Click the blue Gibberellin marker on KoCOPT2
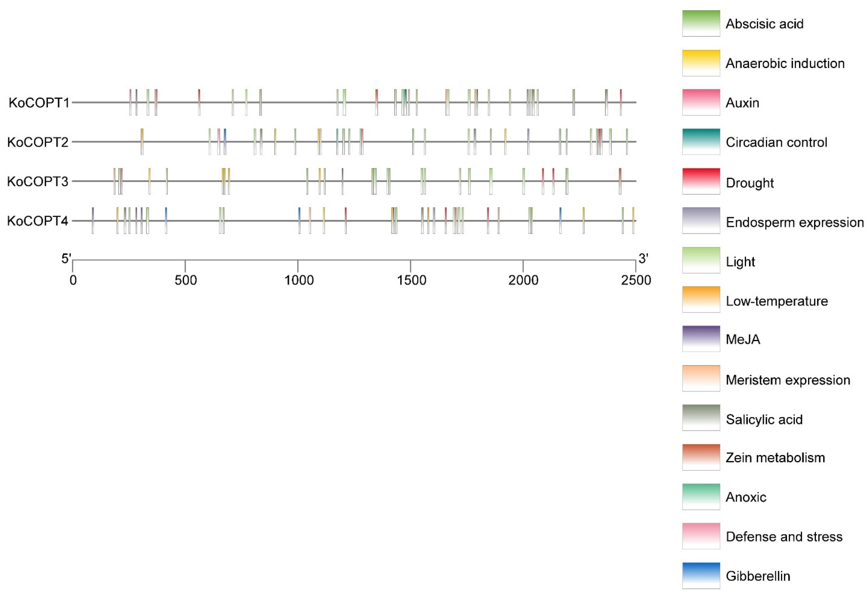 click(x=225, y=142)
